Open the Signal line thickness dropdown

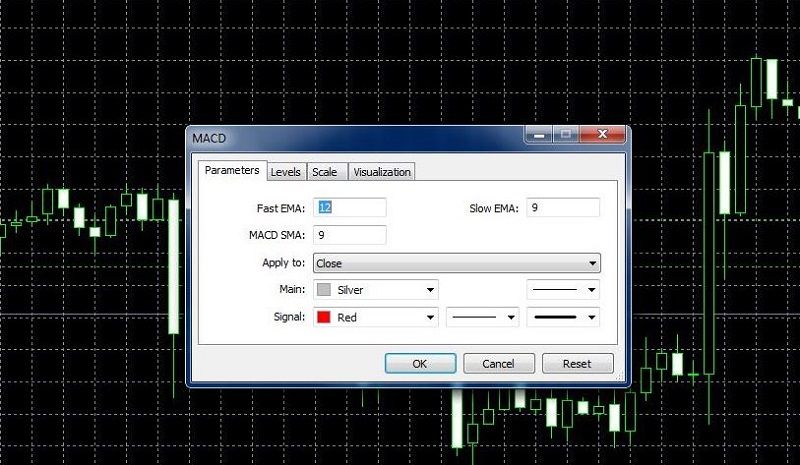(x=563, y=317)
